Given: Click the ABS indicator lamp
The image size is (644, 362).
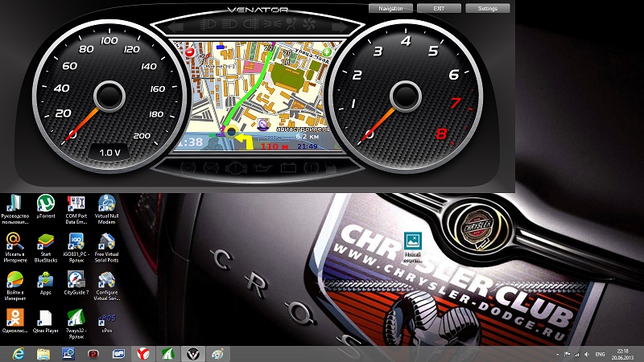Looking at the screenshot, I should click(x=188, y=168).
